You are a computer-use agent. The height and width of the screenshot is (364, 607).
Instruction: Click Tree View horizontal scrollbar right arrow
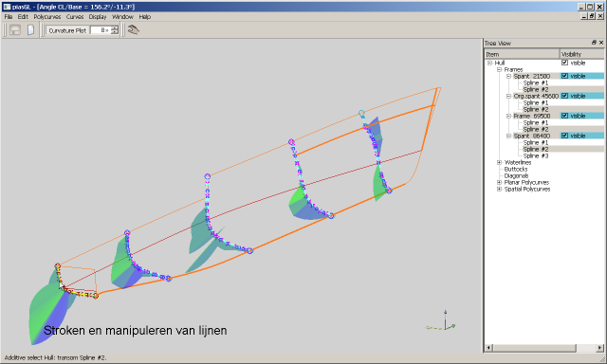[x=599, y=347]
